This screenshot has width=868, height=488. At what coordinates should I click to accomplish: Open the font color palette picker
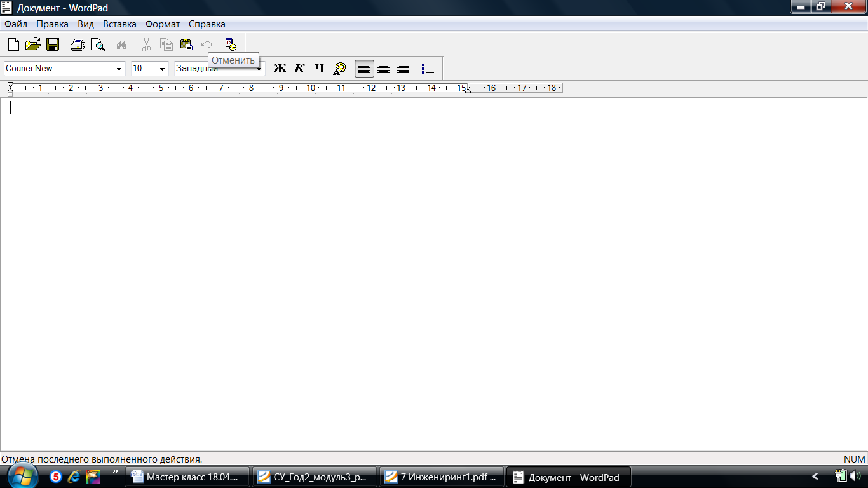(339, 69)
